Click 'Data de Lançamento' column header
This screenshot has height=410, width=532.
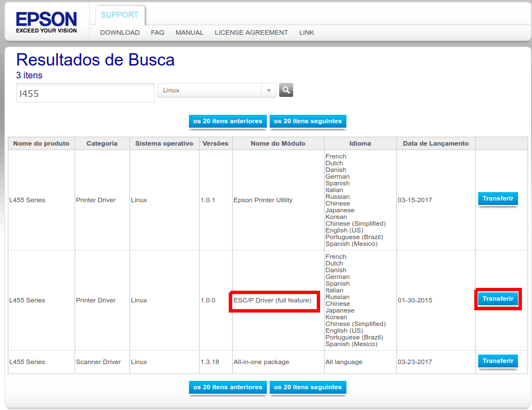(x=436, y=143)
